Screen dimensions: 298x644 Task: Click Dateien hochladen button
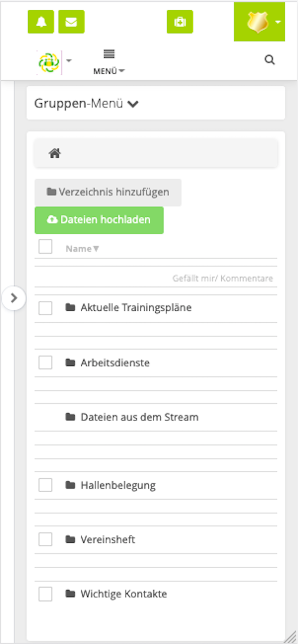coord(99,220)
